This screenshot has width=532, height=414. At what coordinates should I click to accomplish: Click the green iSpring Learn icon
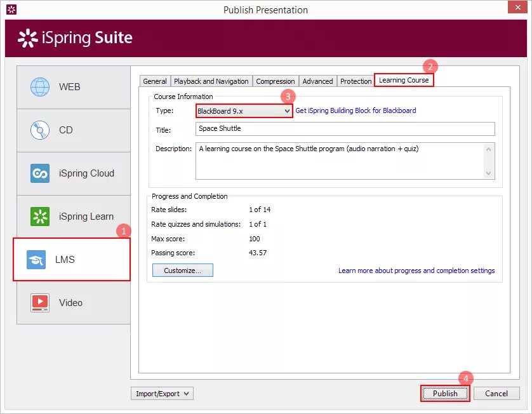coord(40,217)
